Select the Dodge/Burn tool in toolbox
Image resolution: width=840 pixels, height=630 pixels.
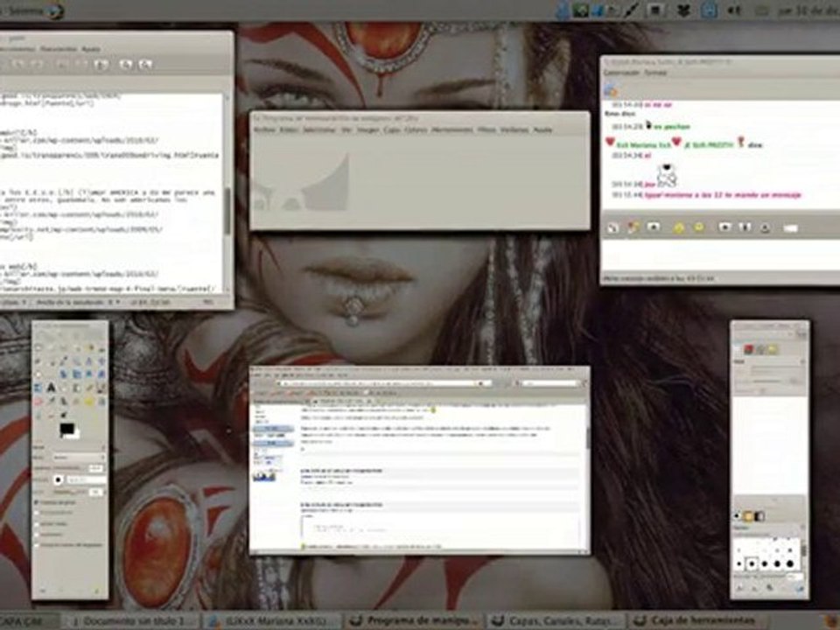(64, 415)
